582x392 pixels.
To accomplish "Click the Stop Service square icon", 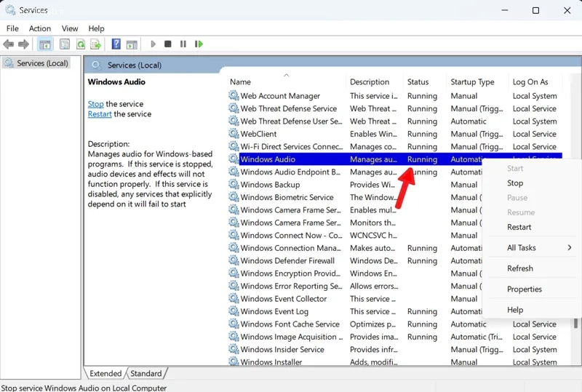I will coord(168,44).
